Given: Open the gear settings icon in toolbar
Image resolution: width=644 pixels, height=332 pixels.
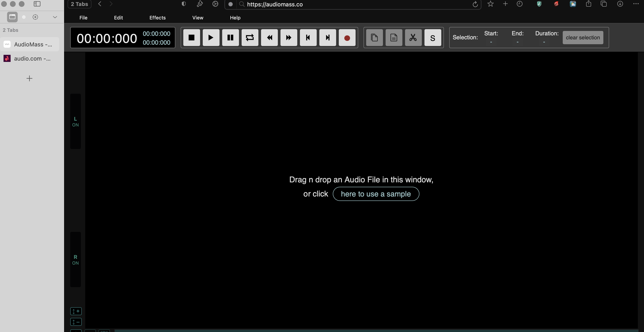Looking at the screenshot, I should 215,4.
